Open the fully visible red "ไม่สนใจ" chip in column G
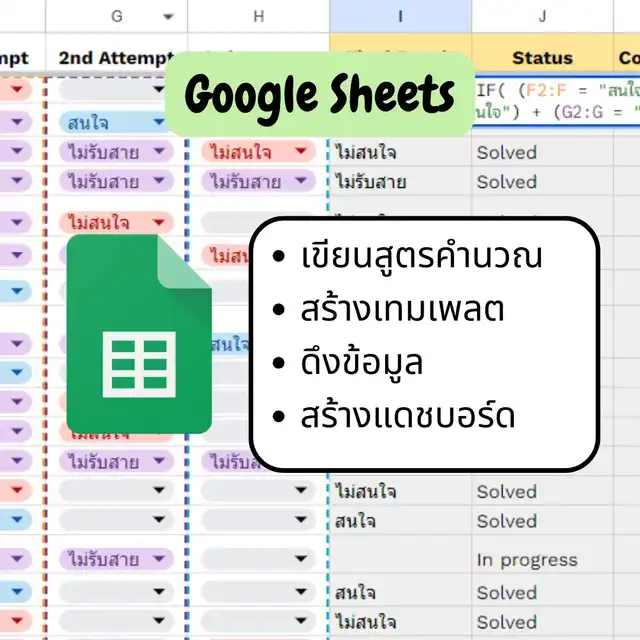Screen dimensions: 640x640 (116, 222)
